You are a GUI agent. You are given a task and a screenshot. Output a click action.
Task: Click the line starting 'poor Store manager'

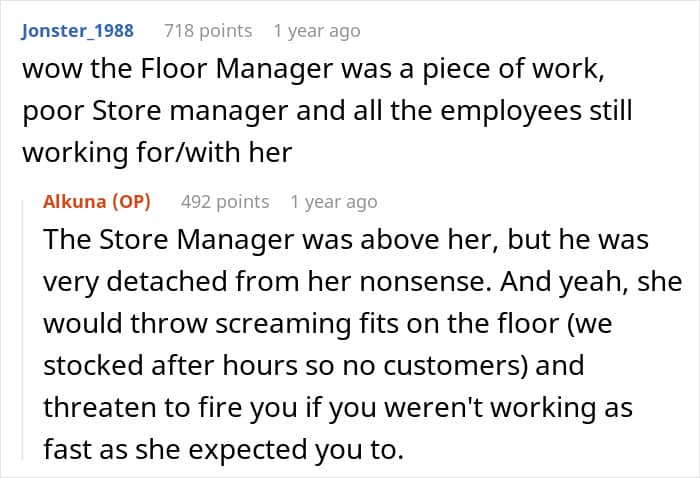pos(327,111)
